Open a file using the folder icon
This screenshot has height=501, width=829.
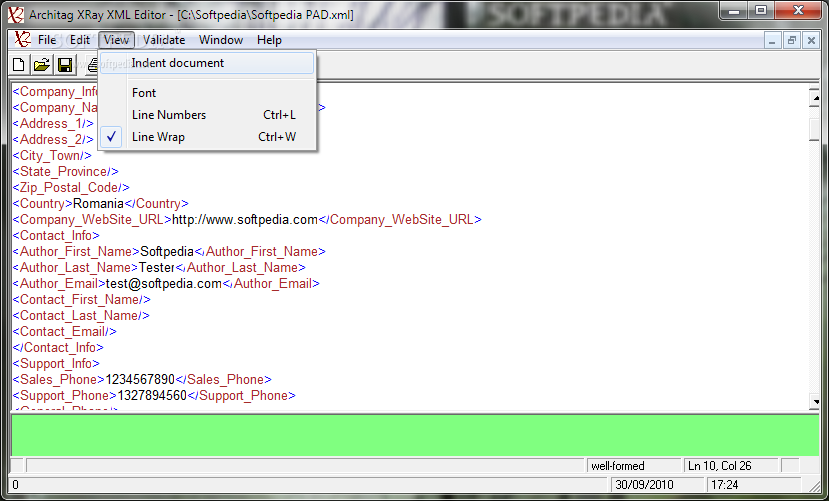(x=42, y=65)
